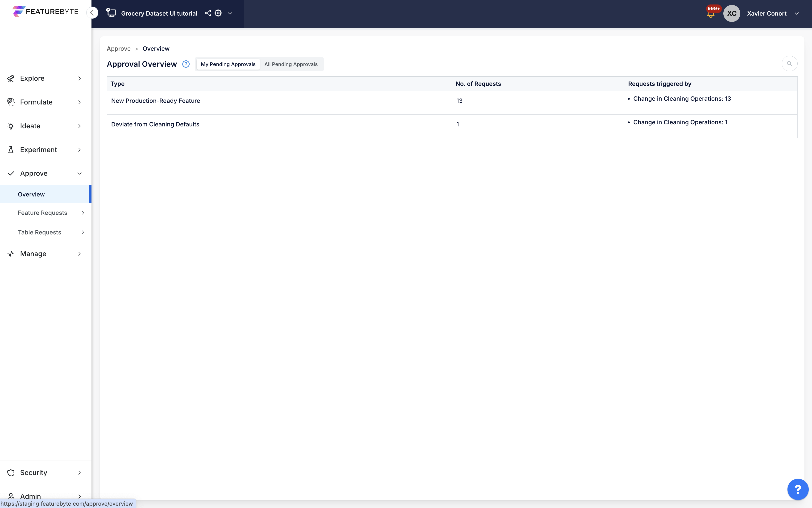Screen dimensions: 812x508
Task: Click the Security shield icon
Action: point(11,473)
